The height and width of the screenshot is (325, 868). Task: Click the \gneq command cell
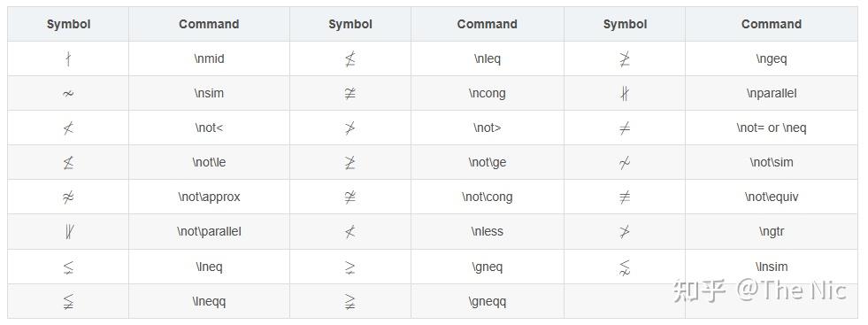[488, 267]
